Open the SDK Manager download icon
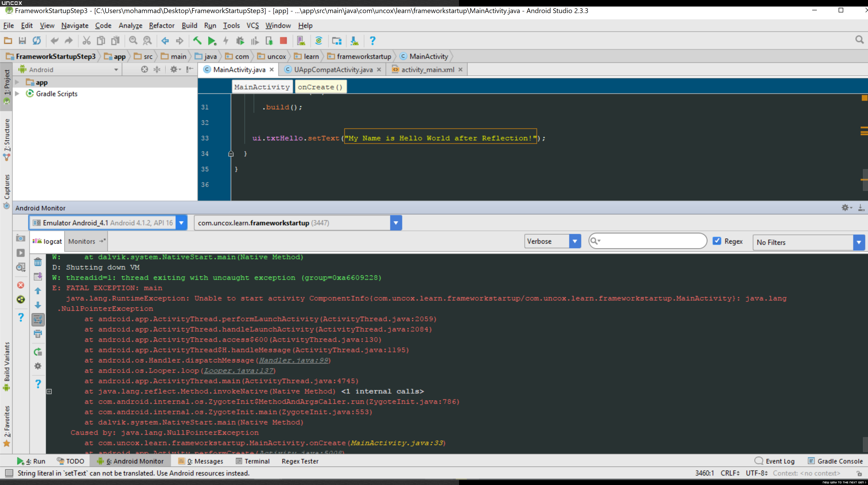This screenshot has width=868, height=485. coord(355,41)
